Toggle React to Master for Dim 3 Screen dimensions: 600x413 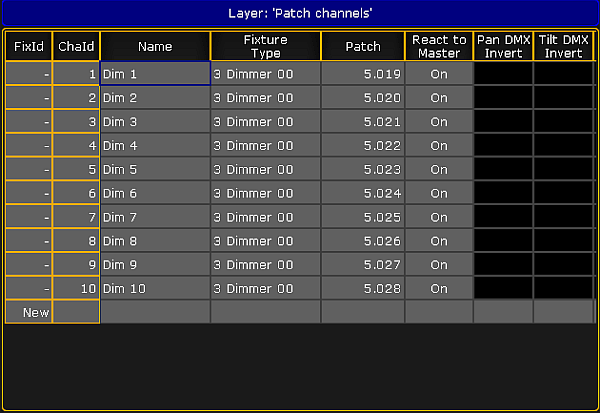coord(439,122)
